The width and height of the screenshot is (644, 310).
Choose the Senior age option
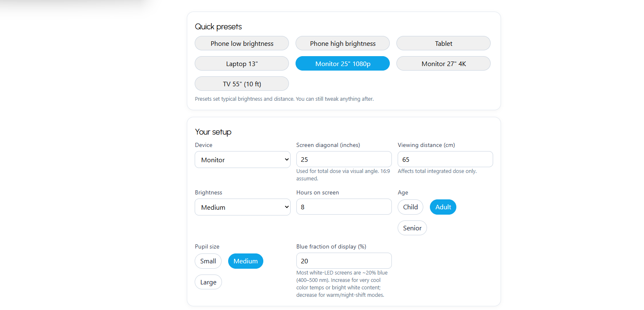click(412, 228)
